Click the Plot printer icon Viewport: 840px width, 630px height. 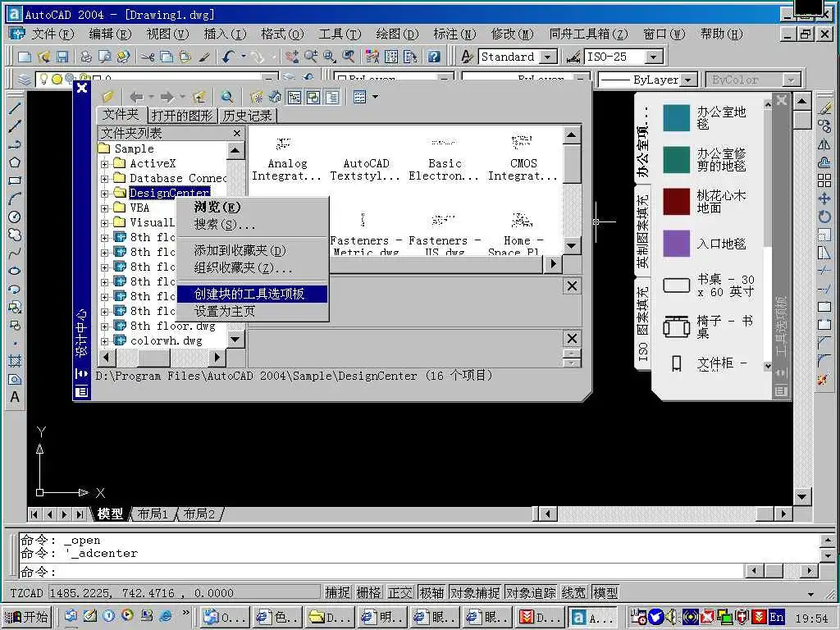85,57
